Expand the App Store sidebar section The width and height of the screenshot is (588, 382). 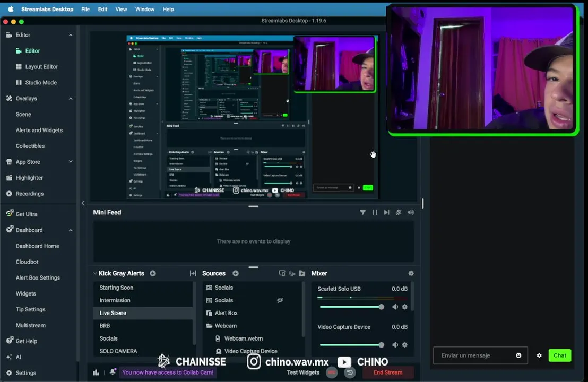tap(71, 162)
